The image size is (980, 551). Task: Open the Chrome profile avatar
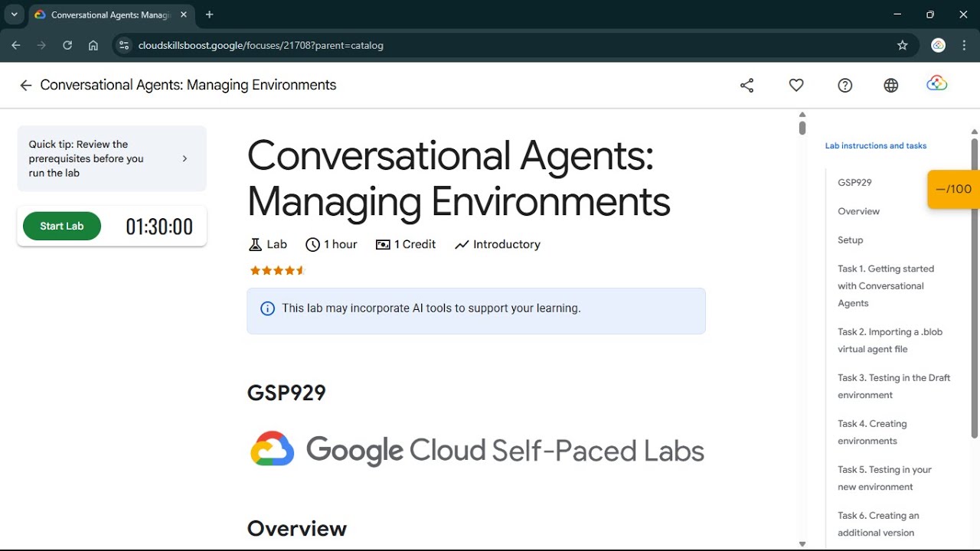coord(939,45)
